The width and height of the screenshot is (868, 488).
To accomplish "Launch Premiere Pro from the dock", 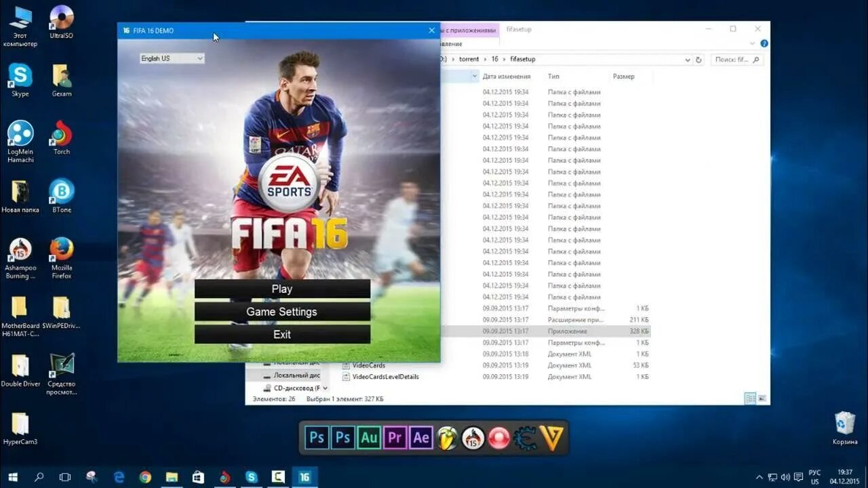I will pos(395,438).
